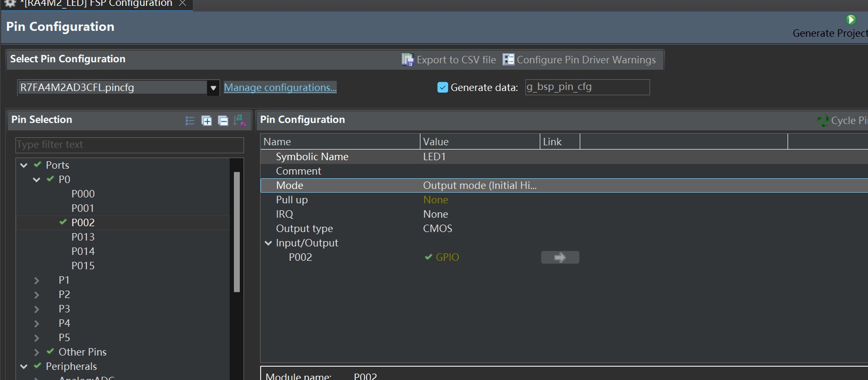Expand the P1 port group
Image resolution: width=868 pixels, height=380 pixels.
pyautogui.click(x=37, y=280)
